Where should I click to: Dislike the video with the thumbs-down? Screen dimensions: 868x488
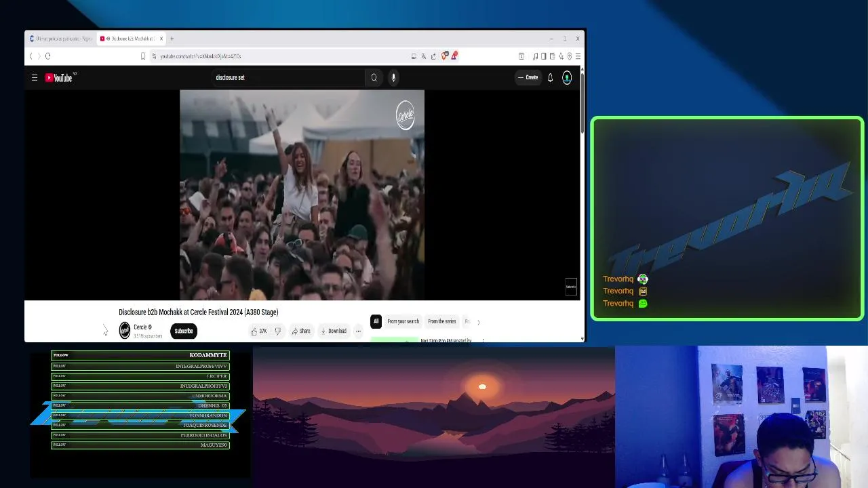pos(277,331)
